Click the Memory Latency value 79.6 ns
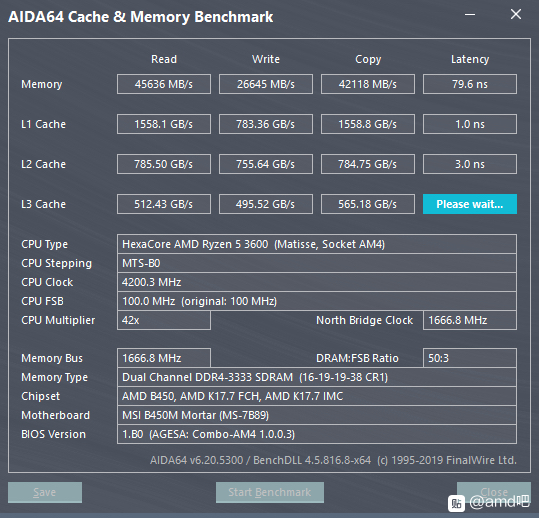Viewport: 539px width, 518px height. [470, 84]
